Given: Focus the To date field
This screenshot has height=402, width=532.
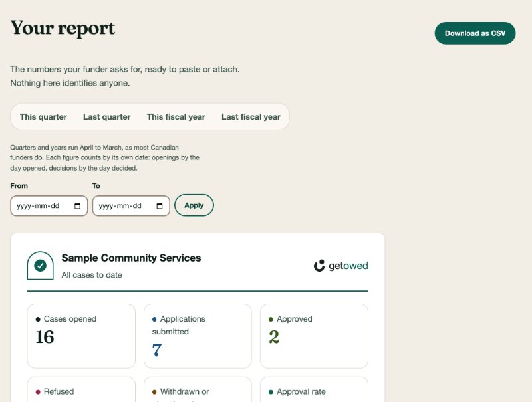Looking at the screenshot, I should pyautogui.click(x=131, y=206).
